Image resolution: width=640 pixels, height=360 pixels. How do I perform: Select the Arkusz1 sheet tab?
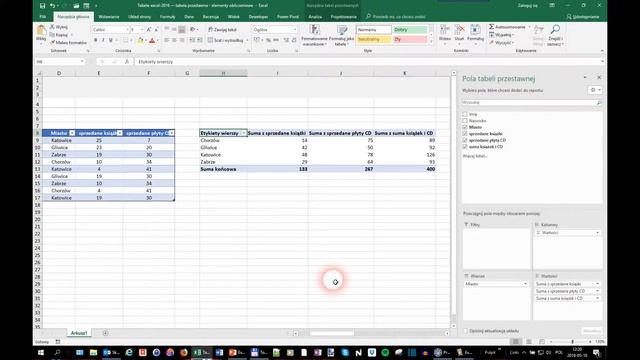pyautogui.click(x=79, y=333)
